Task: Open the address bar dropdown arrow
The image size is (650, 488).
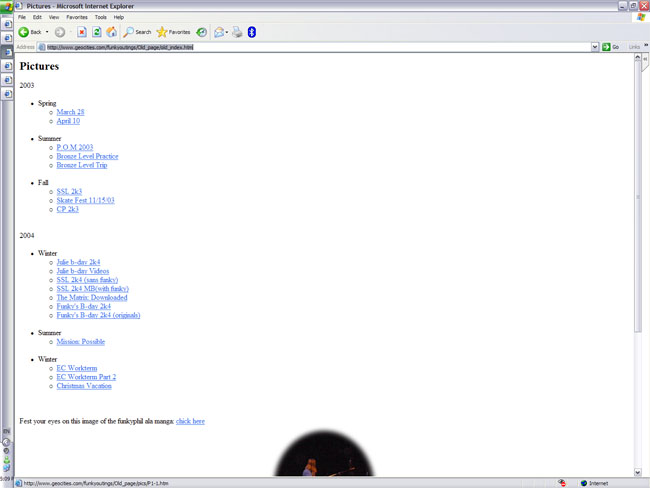Action: [594, 47]
